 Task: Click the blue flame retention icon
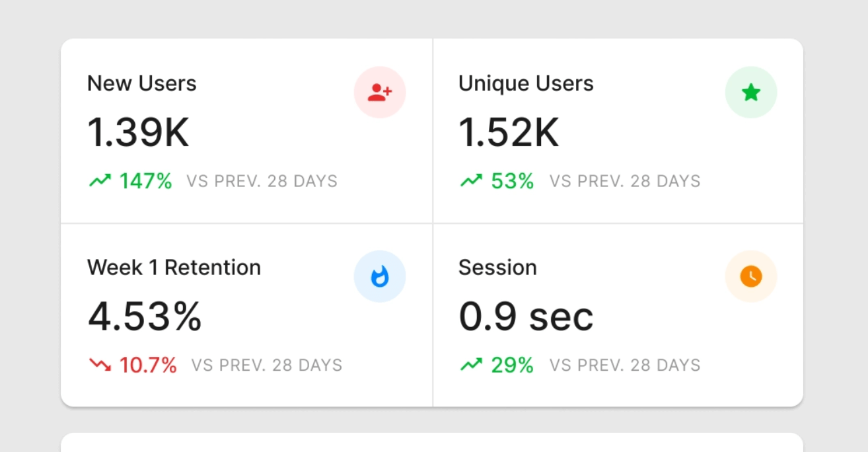380,276
